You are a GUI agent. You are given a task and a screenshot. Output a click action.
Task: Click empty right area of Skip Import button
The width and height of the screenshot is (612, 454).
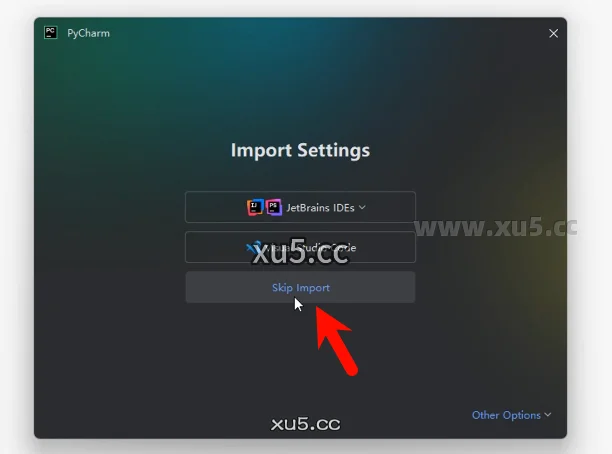click(373, 287)
